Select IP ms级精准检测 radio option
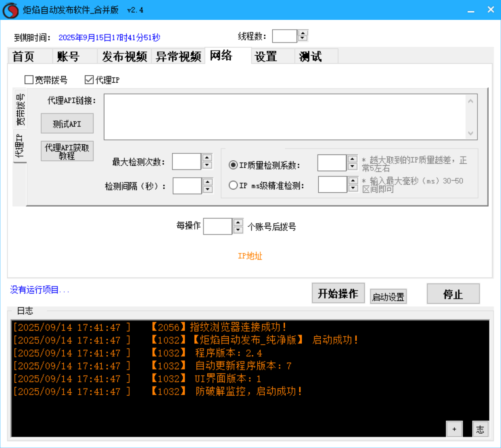501x448 pixels. pyautogui.click(x=233, y=185)
